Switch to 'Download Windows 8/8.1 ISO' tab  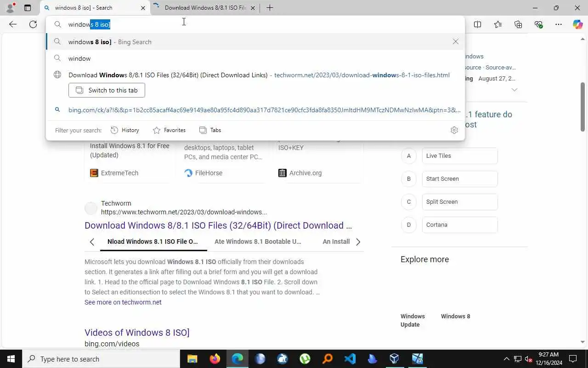point(205,8)
